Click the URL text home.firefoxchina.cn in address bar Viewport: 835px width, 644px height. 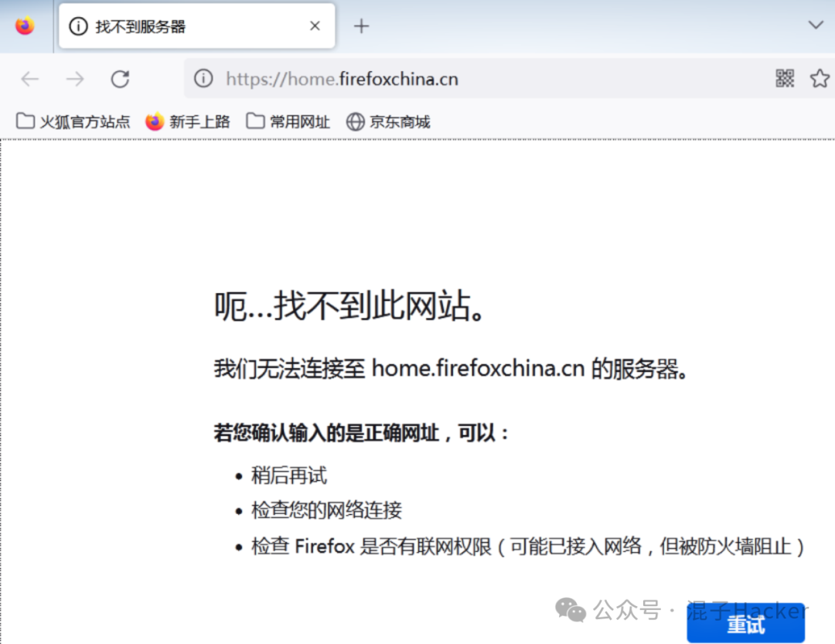pos(342,79)
